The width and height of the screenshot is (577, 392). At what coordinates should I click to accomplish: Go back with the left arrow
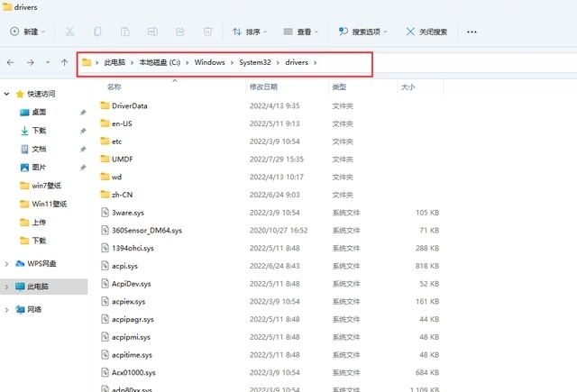[11, 63]
